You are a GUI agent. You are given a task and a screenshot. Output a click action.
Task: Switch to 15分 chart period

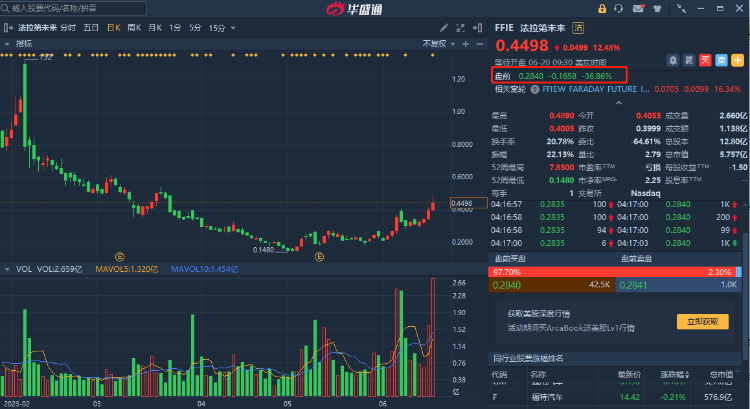coord(217,28)
